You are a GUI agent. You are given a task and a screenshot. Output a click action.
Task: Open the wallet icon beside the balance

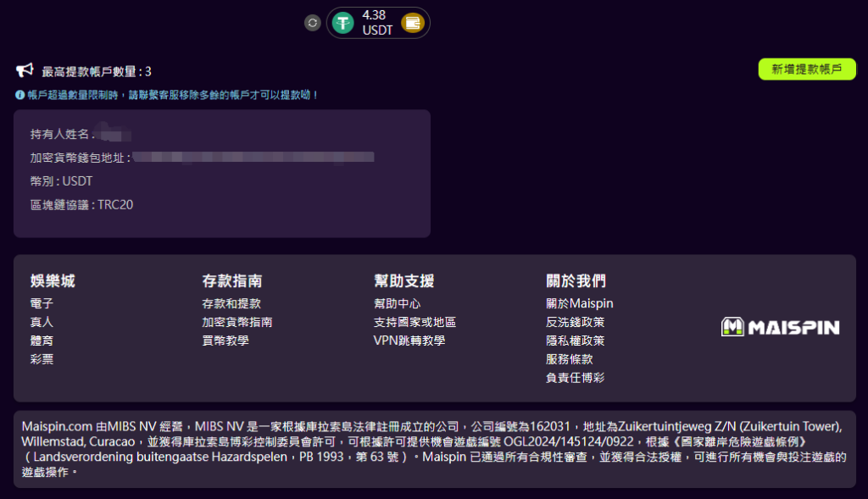(x=413, y=23)
